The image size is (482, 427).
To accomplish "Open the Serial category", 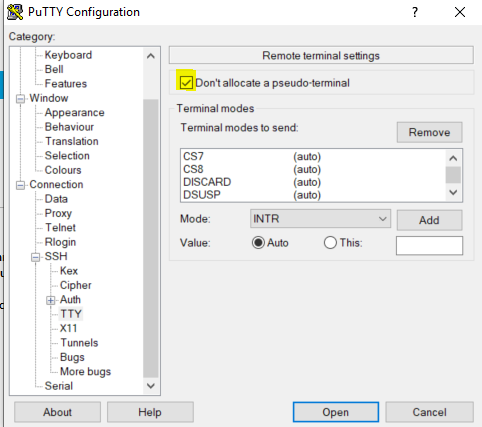I will click(59, 386).
